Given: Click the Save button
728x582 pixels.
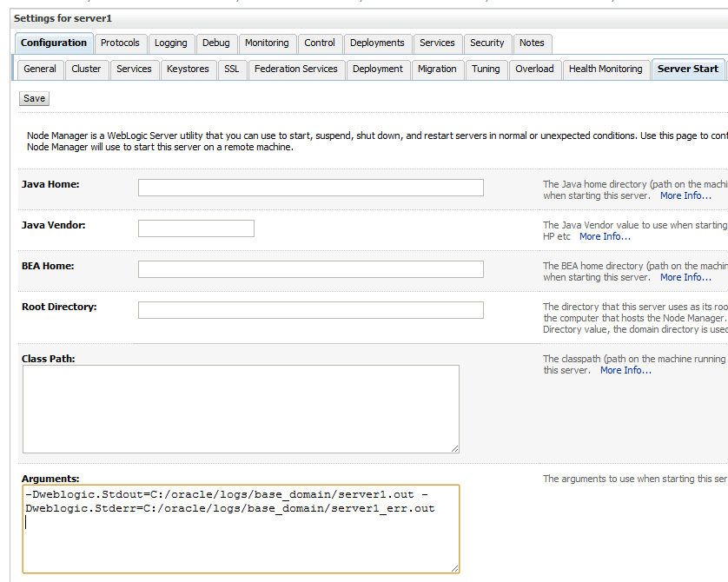Looking at the screenshot, I should coord(33,98).
